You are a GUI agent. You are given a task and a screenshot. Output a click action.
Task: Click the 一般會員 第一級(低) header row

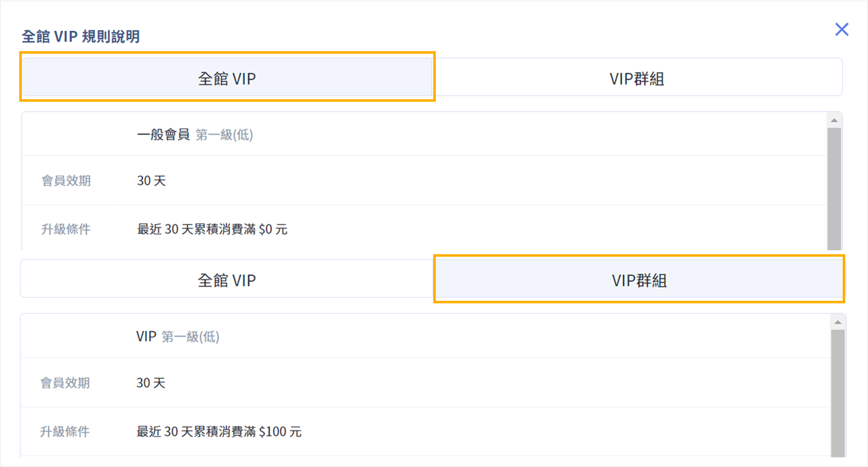(194, 134)
